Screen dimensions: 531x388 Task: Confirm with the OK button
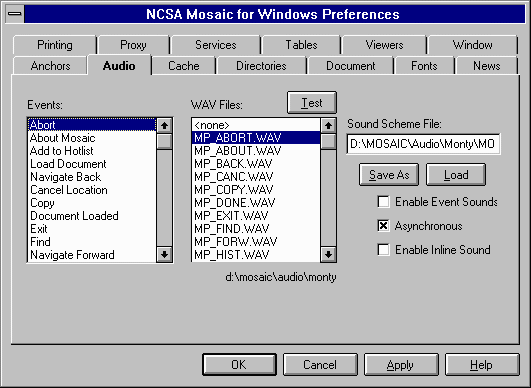(239, 365)
